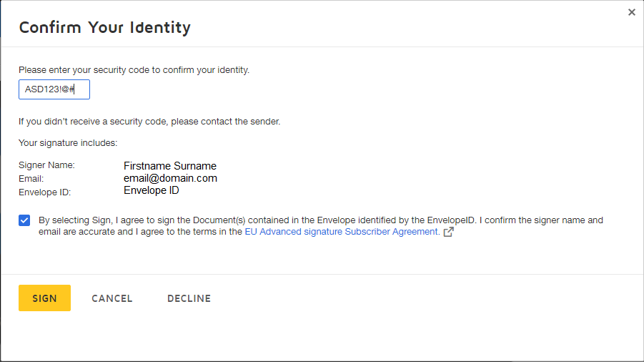Select the email@domain.com value
This screenshot has width=644, height=362.
[x=170, y=178]
